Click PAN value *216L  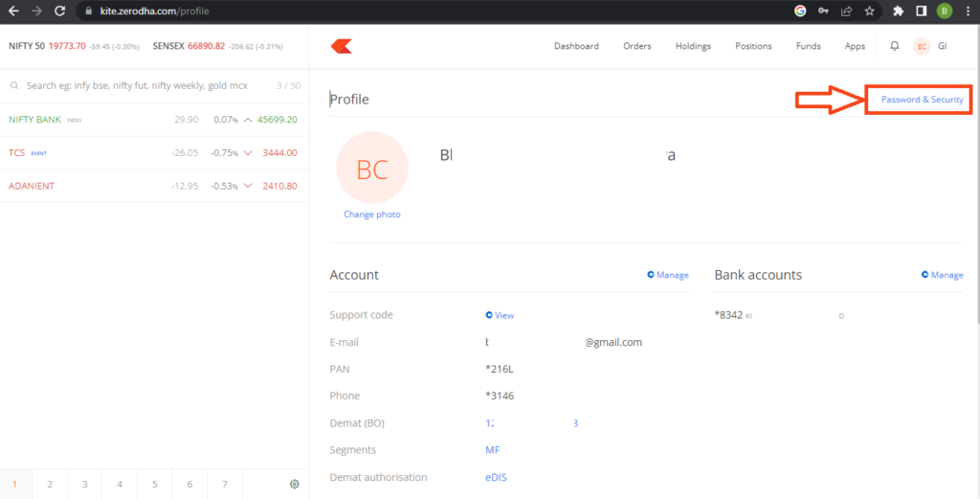click(500, 369)
